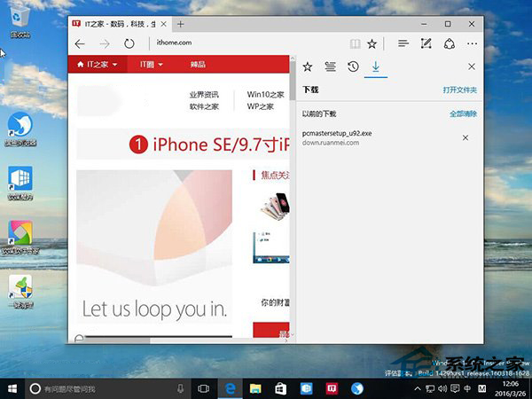Screen dimensions: 532x399
Task: Open 辣品 in the red navigation bar
Action: pyautogui.click(x=198, y=64)
